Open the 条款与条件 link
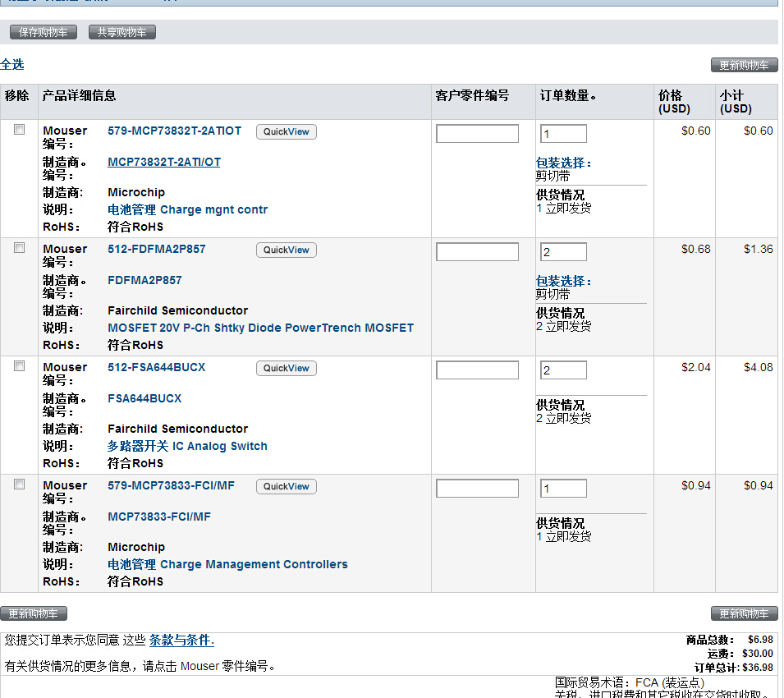This screenshot has height=698, width=784. click(181, 640)
